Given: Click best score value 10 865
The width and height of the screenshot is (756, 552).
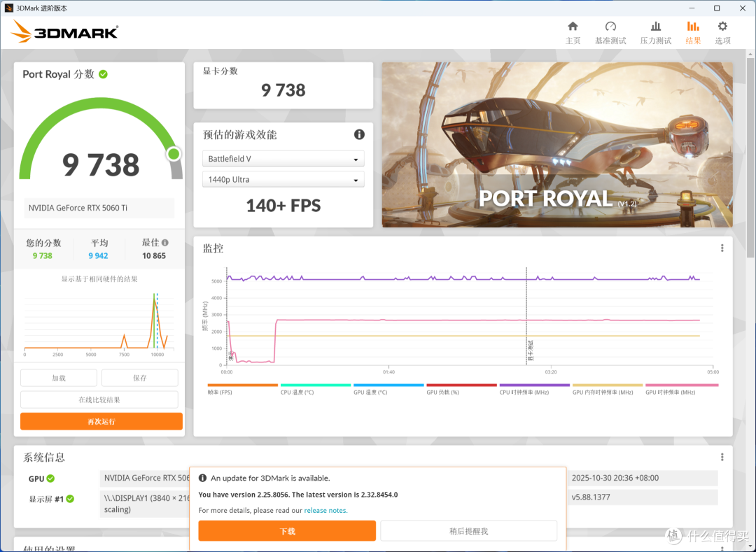Looking at the screenshot, I should [x=154, y=256].
